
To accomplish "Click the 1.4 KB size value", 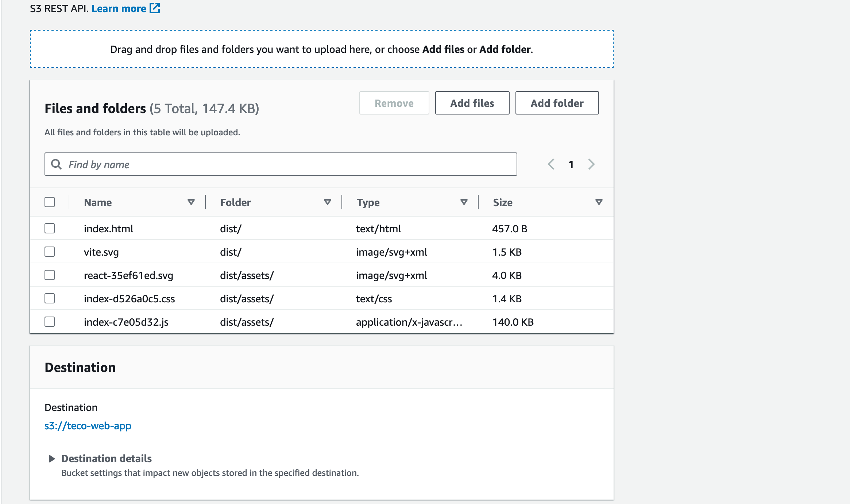I will 507,299.
